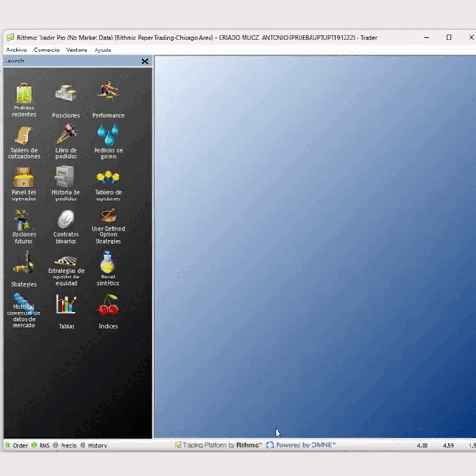Click Powered by OMNE logo
This screenshot has width=476, height=476.
[301, 445]
